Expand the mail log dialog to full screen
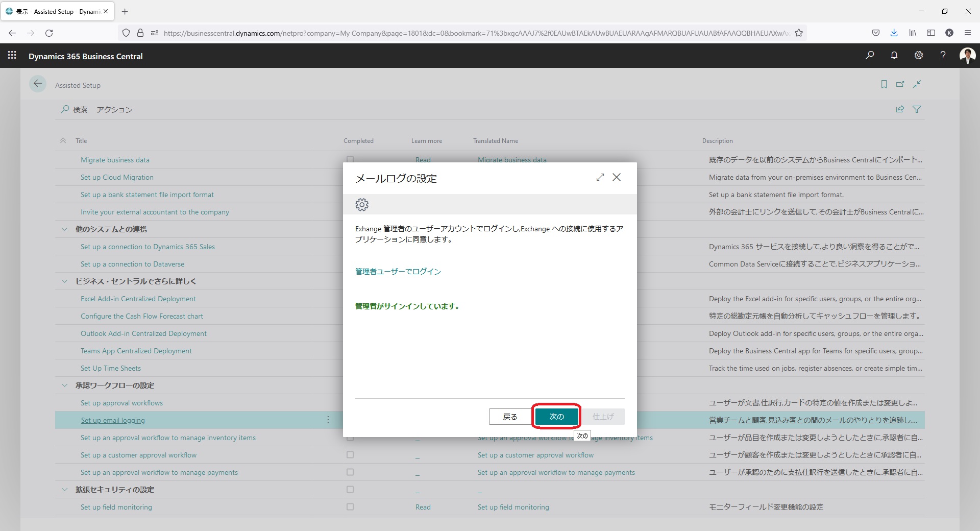Image resolution: width=980 pixels, height=531 pixels. coord(600,177)
